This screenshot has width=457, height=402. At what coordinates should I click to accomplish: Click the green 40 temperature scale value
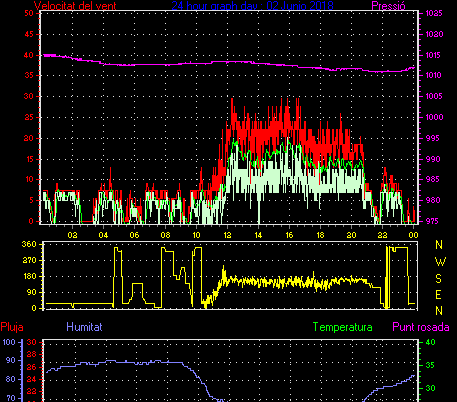(x=430, y=342)
